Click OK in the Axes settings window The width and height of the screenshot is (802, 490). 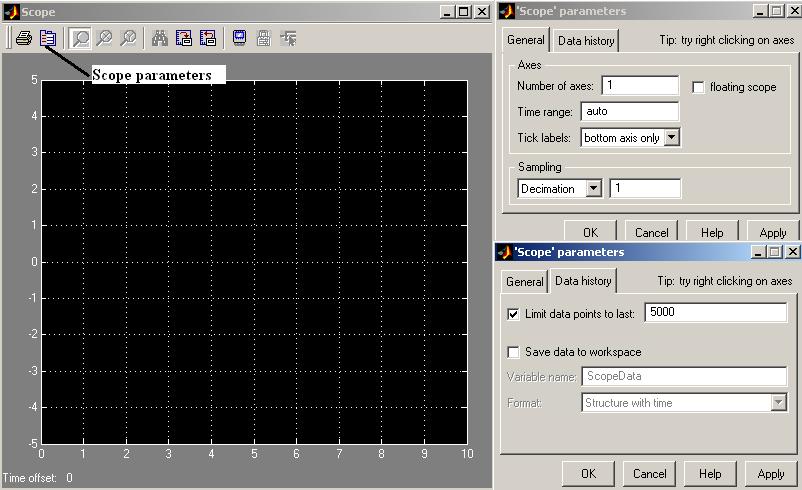click(x=590, y=232)
